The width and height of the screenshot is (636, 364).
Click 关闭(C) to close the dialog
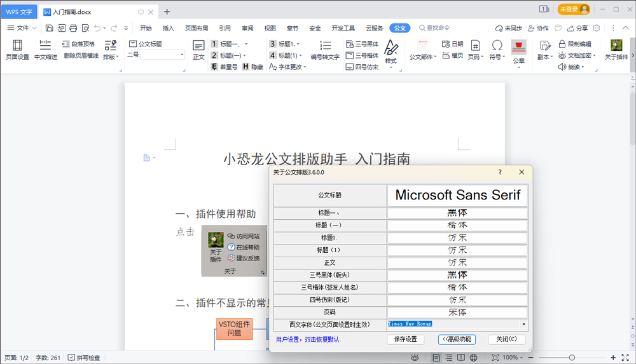click(x=507, y=339)
